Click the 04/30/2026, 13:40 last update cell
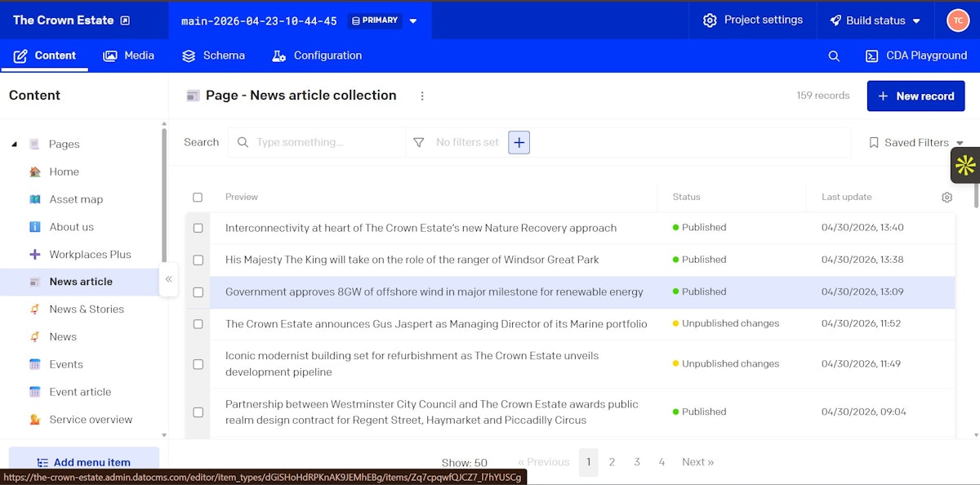The height and width of the screenshot is (485, 980). click(x=862, y=228)
